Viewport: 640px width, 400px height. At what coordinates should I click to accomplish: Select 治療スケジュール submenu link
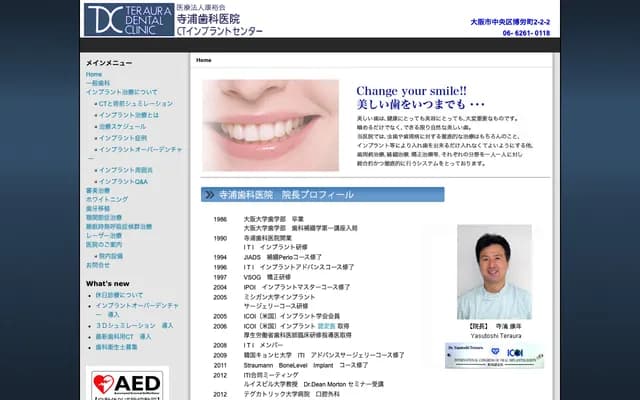click(123, 128)
